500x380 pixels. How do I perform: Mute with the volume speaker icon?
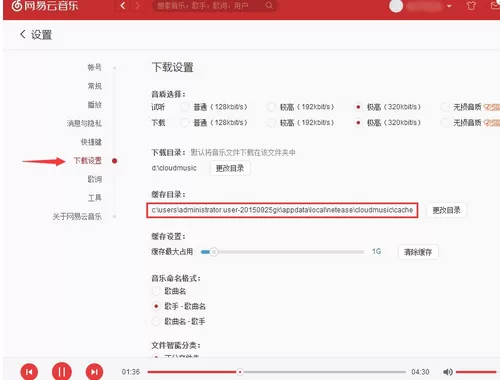pos(448,372)
